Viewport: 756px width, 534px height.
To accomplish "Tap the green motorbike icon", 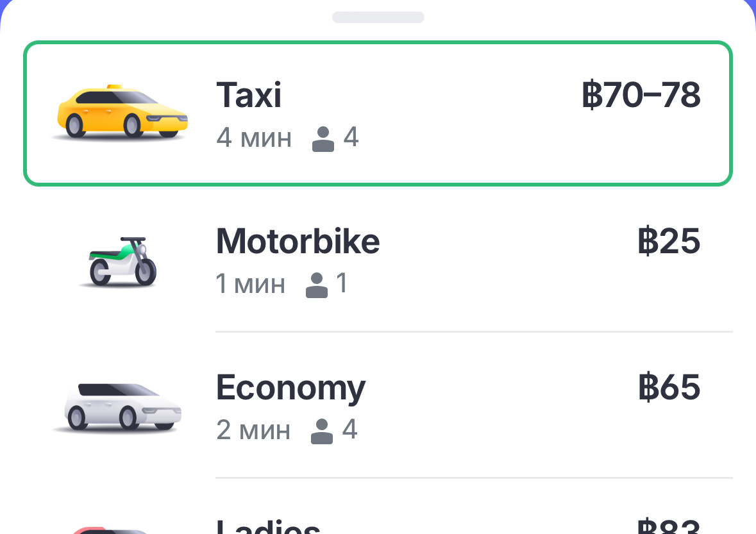I will coord(121,262).
